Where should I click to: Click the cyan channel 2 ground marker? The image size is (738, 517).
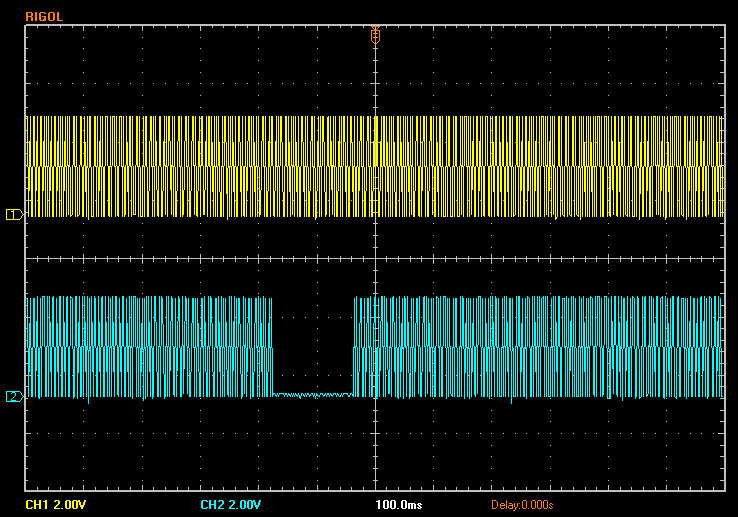coord(14,397)
